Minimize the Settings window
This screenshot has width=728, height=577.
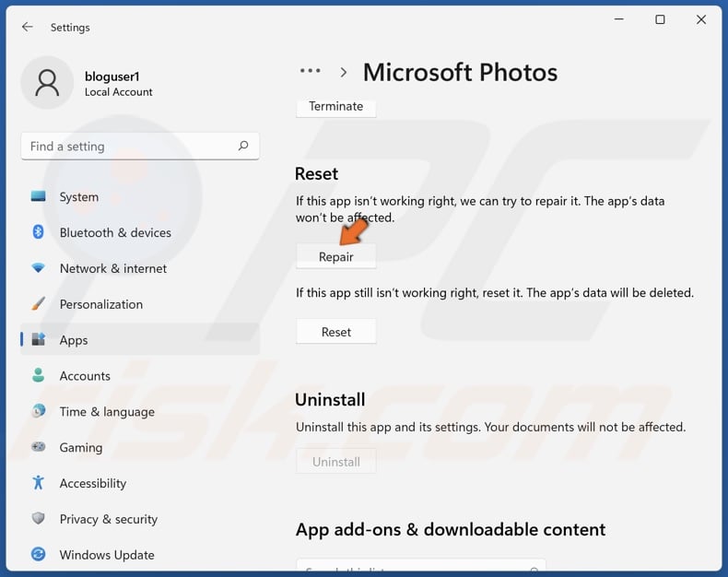[619, 19]
